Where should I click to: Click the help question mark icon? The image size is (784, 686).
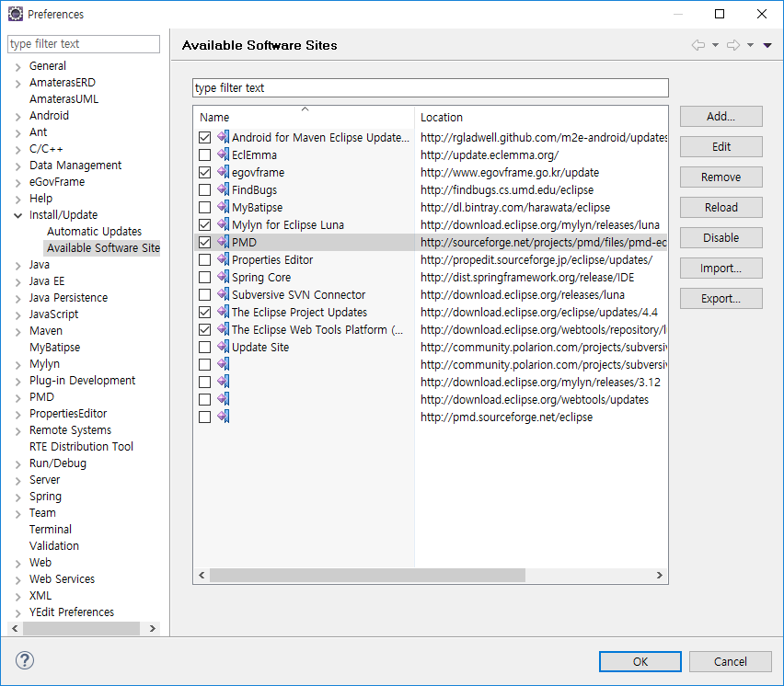point(25,660)
